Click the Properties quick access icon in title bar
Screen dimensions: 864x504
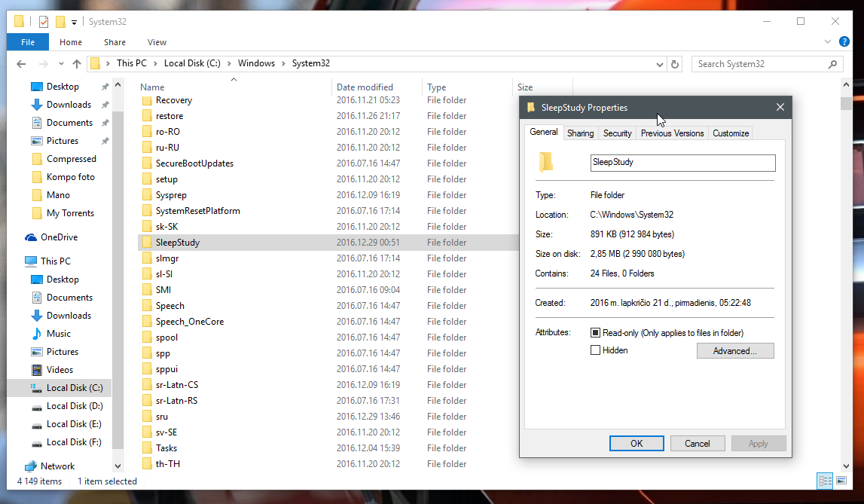(44, 22)
